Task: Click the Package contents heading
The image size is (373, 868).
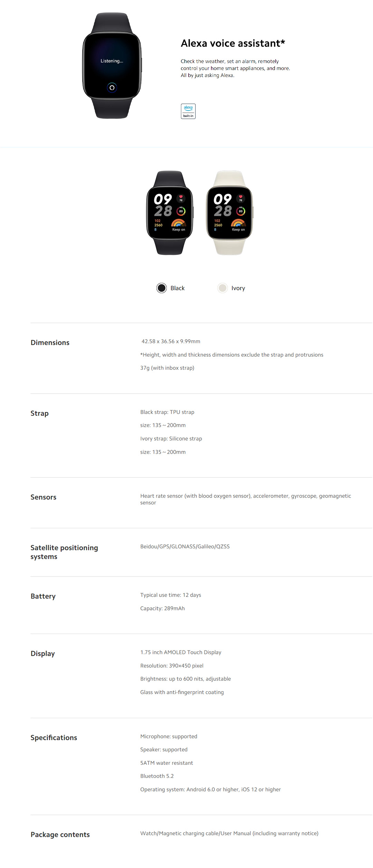Action: click(60, 835)
